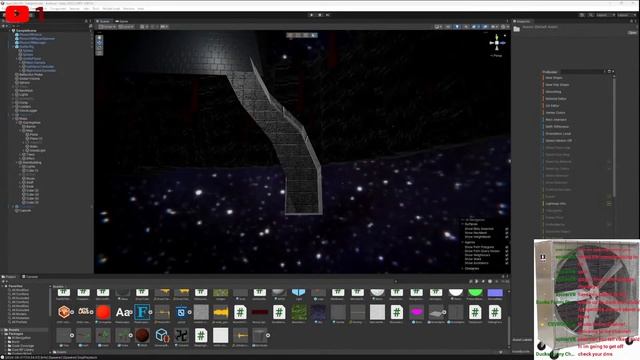Select the Aa font asset thumbnail
Image resolution: width=640 pixels, height=360 pixels.
[123, 312]
